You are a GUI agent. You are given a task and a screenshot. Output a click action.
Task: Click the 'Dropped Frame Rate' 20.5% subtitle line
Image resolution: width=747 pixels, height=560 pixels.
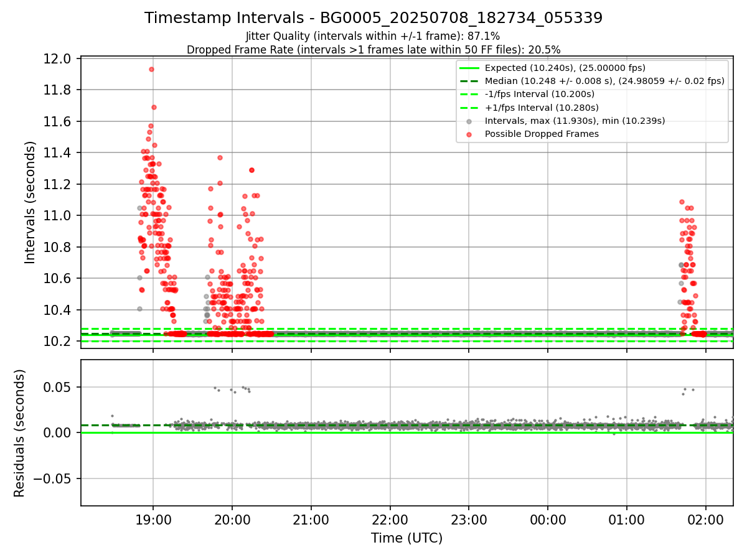[x=374, y=49]
